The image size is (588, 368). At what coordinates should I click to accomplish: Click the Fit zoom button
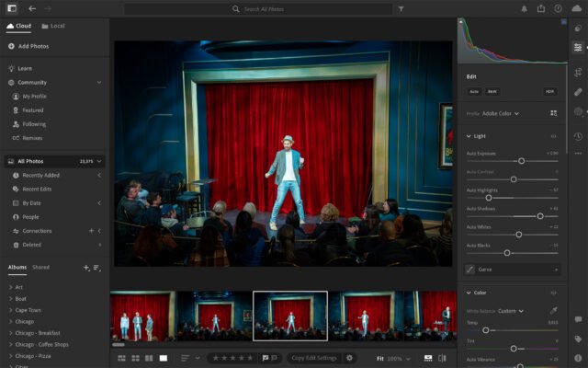tap(379, 359)
